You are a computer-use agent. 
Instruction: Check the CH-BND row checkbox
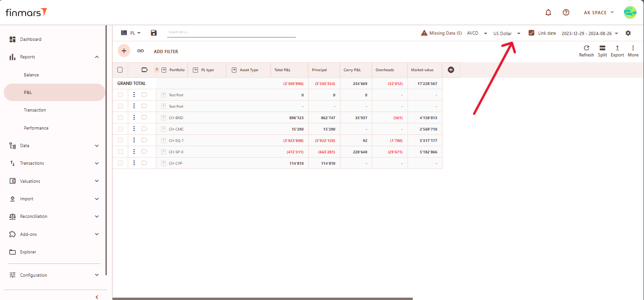click(120, 118)
